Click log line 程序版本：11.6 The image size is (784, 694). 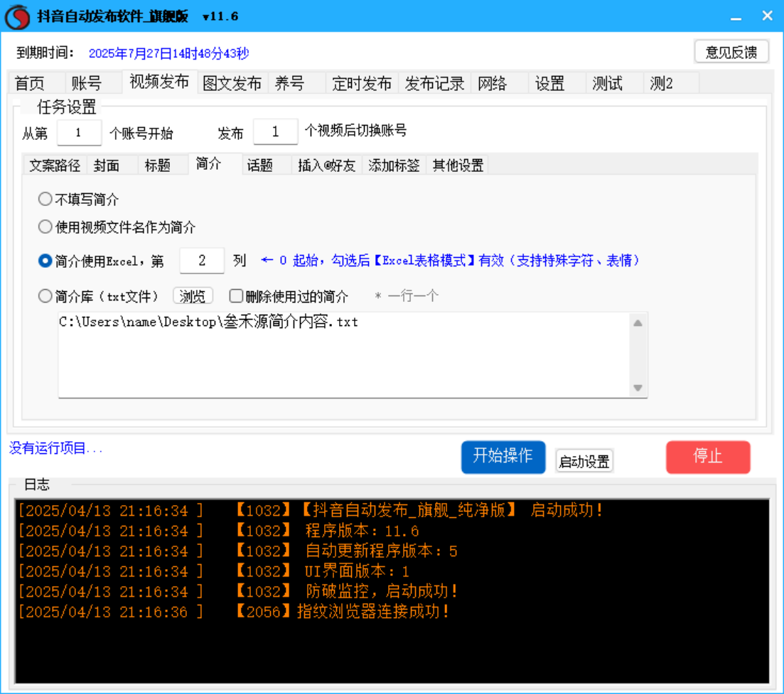click(x=218, y=531)
